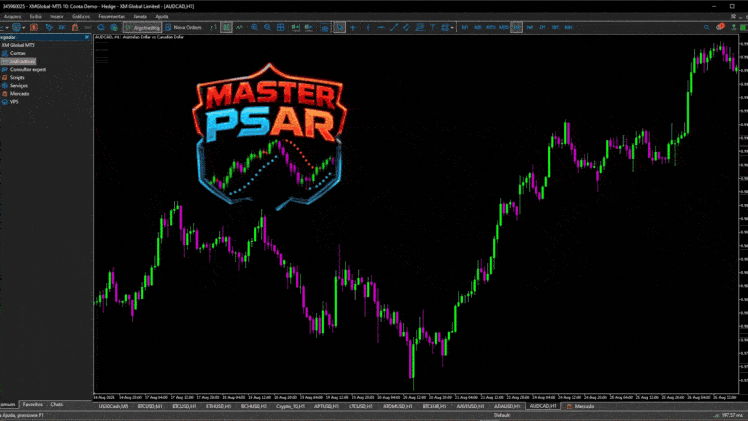Select XM Global MT5 in navigator
This screenshot has width=748, height=421.
pos(18,45)
